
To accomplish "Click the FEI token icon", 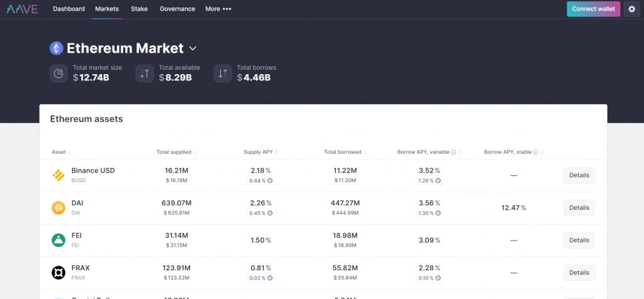I will point(58,240).
